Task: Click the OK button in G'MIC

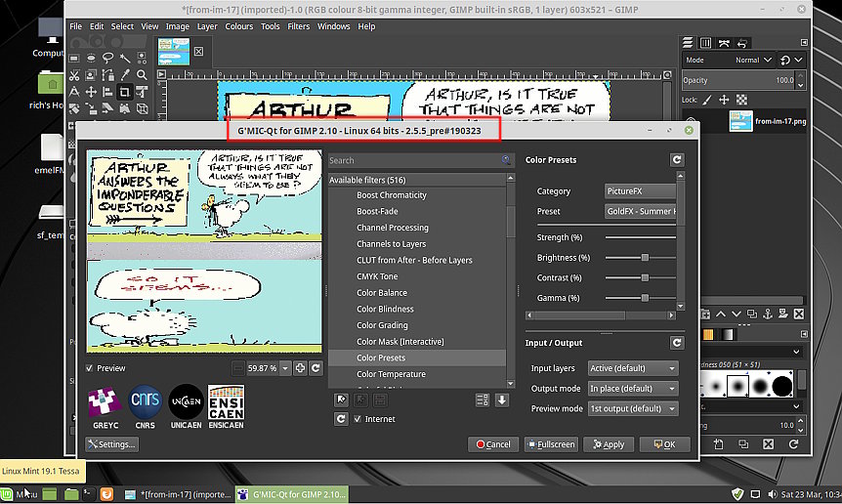Action: (x=665, y=444)
